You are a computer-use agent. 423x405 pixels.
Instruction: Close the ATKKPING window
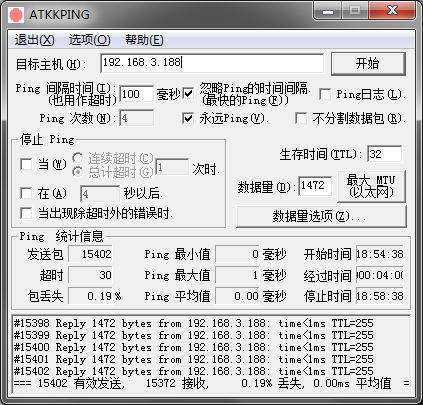point(392,11)
